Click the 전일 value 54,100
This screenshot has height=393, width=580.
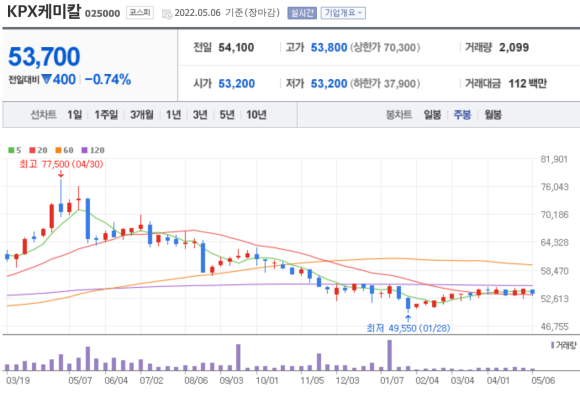coord(236,48)
